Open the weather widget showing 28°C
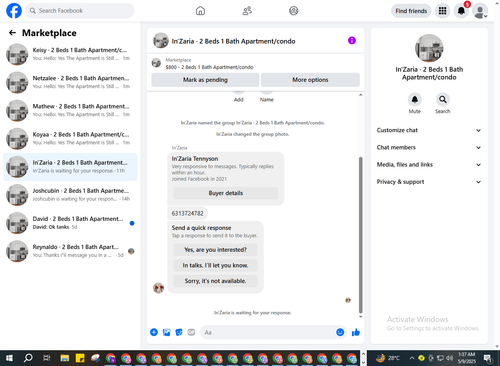500x366 pixels. click(388, 358)
